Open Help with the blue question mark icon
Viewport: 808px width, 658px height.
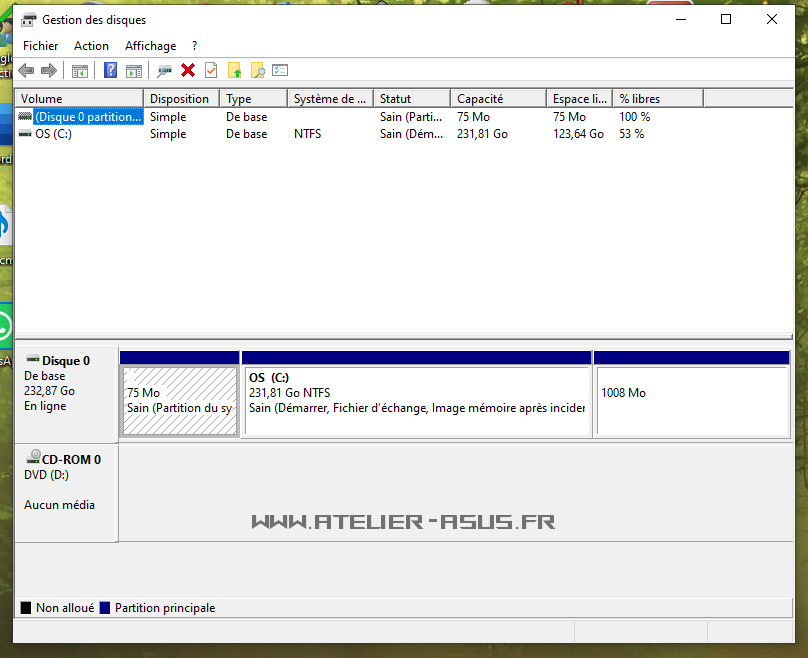point(110,70)
